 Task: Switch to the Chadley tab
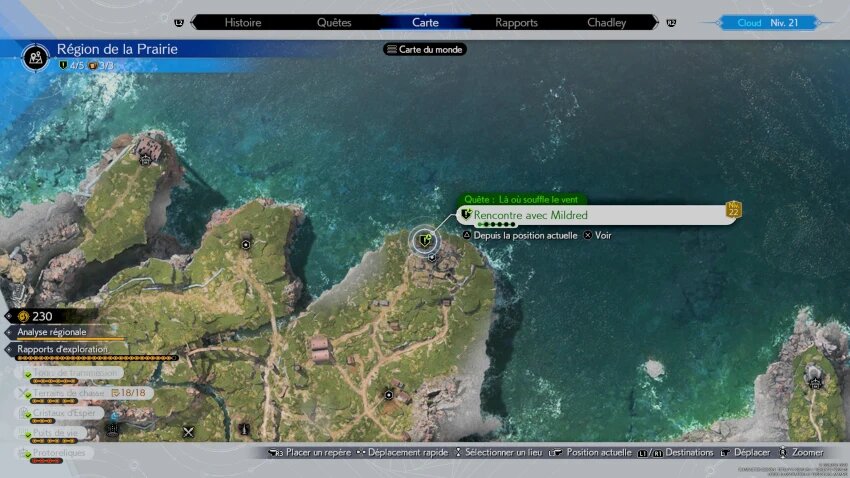click(607, 23)
